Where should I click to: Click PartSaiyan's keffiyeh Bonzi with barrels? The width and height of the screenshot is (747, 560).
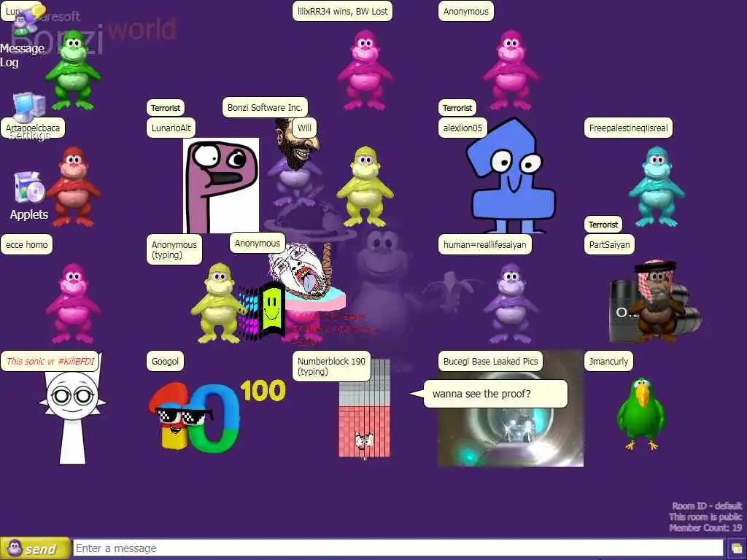click(x=655, y=301)
